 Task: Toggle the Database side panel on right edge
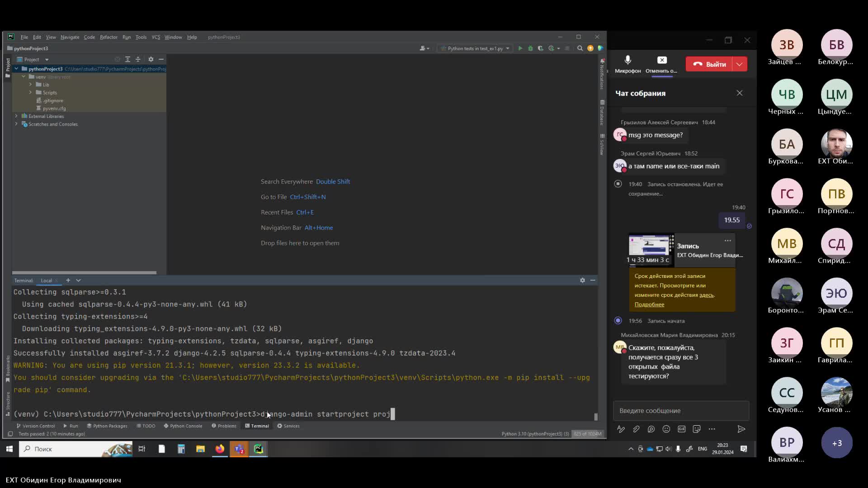coord(602,113)
